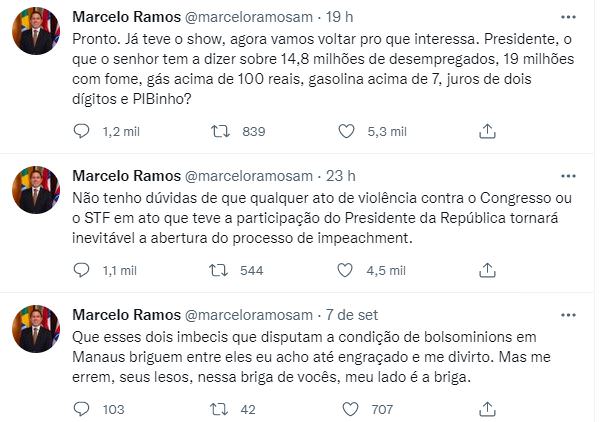Open the 7 de set timestamp link
601x422 pixels.
tap(352, 315)
